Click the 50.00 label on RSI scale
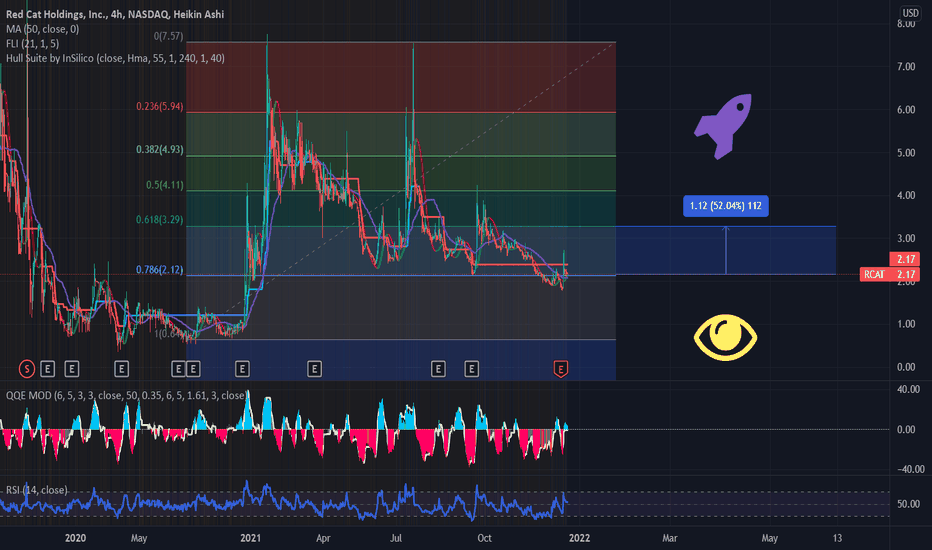932x550 pixels. pyautogui.click(x=908, y=504)
